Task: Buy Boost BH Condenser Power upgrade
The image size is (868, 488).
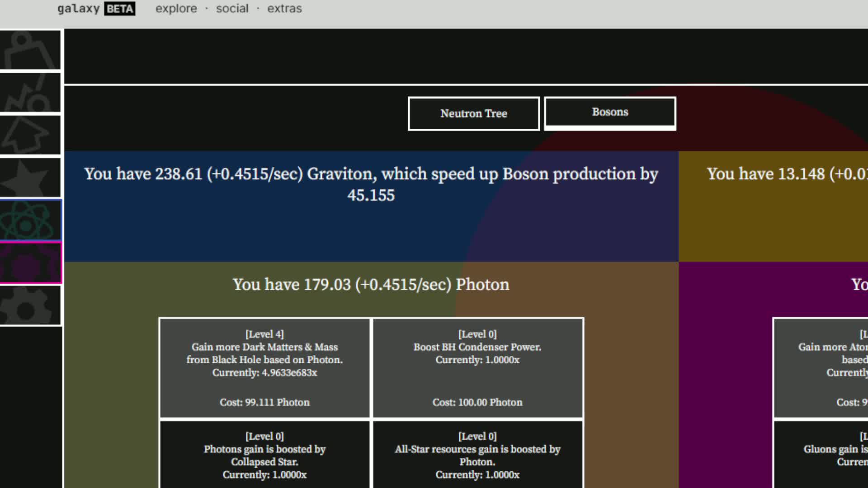Action: (x=477, y=368)
